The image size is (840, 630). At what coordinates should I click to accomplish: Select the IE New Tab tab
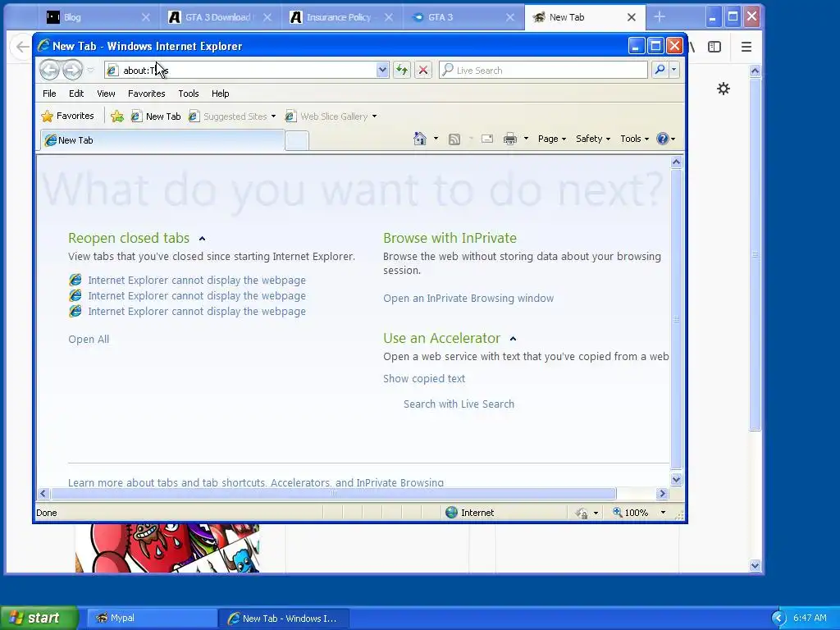[162, 140]
